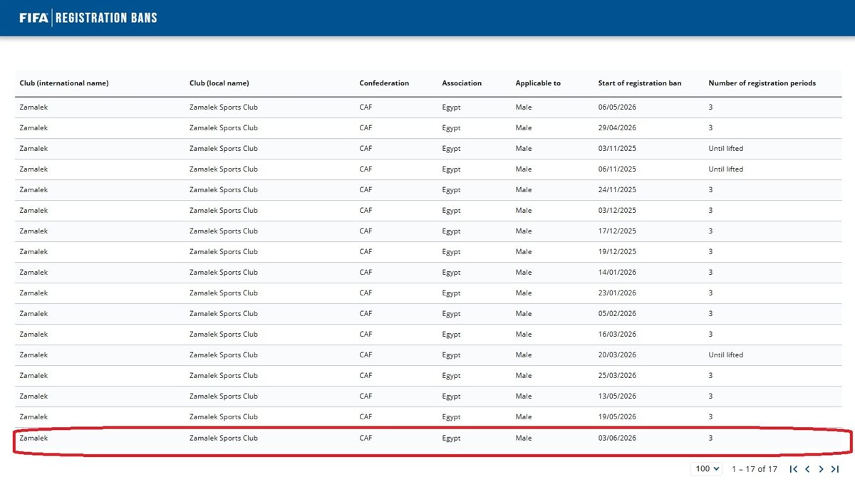Viewport: 855px width, 504px height.
Task: Click Zamalek Sports Club in 06/05/2026 row
Action: click(224, 107)
